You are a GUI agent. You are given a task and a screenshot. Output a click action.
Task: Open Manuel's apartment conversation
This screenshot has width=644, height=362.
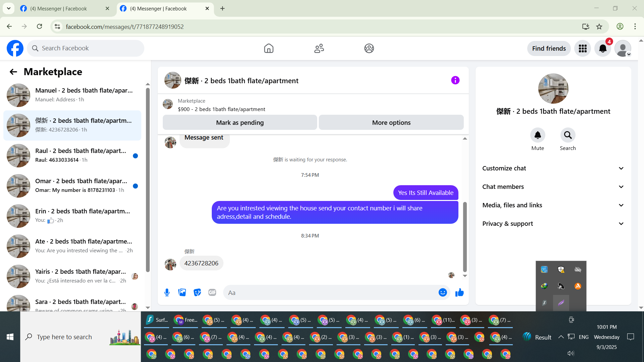[72, 95]
